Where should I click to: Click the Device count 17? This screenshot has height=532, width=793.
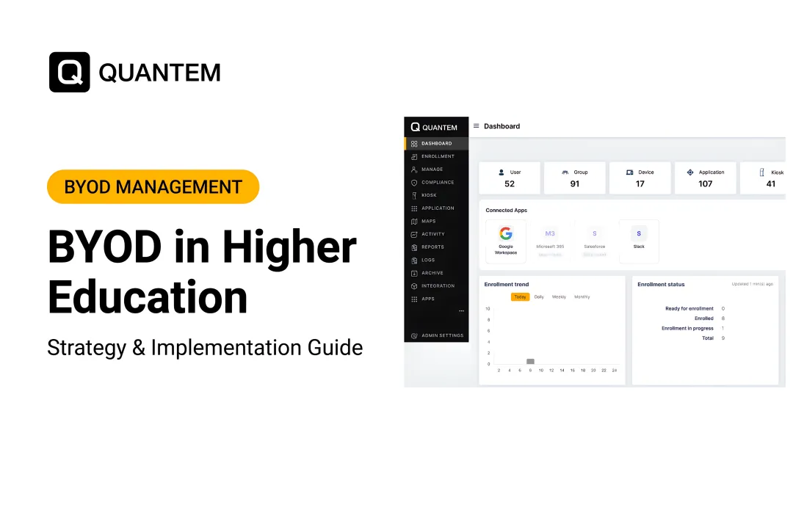point(640,184)
